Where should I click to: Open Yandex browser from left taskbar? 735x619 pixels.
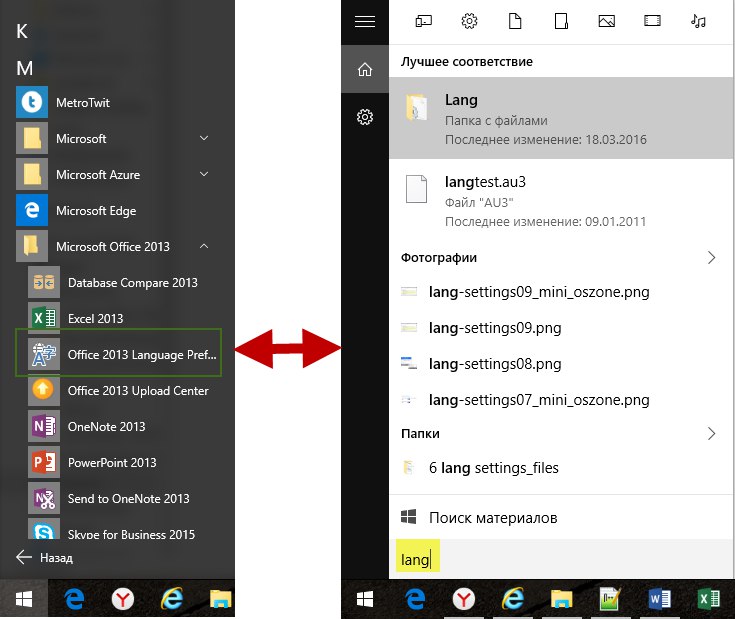123,599
